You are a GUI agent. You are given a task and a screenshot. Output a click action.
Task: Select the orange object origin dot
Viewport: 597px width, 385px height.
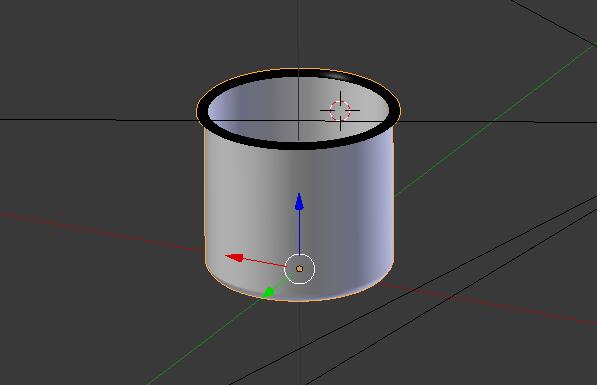(x=299, y=269)
